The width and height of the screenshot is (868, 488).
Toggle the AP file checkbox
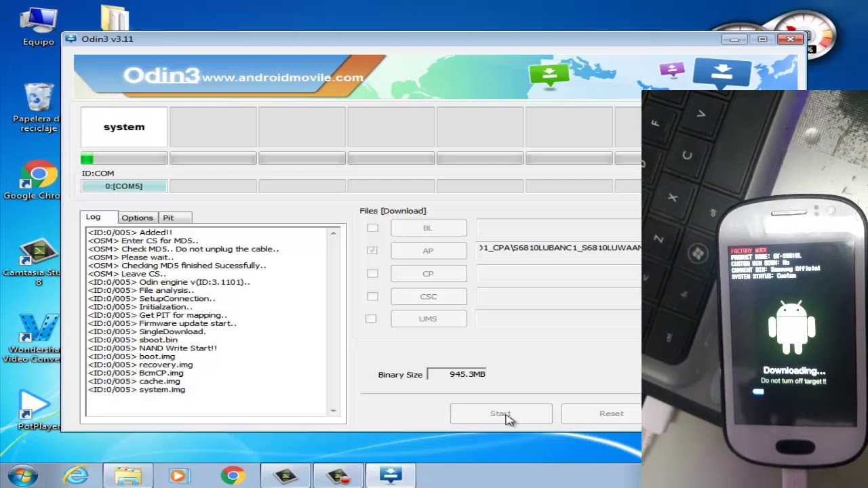tap(372, 250)
